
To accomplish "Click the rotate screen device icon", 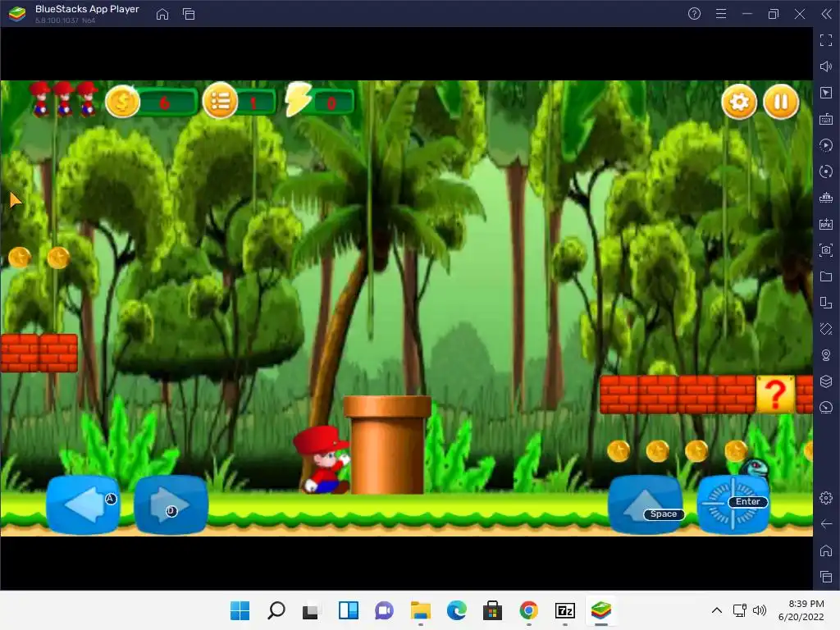I will tap(826, 303).
